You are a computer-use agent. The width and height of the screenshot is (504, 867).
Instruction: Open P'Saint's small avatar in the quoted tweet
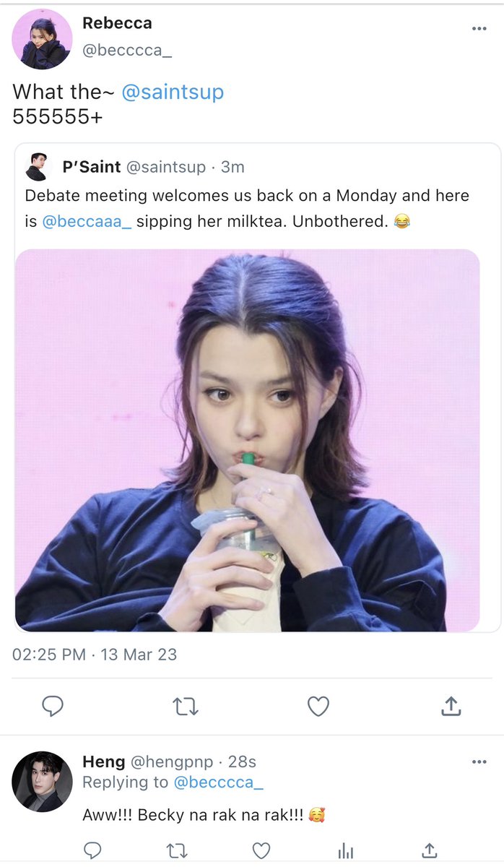(x=38, y=167)
